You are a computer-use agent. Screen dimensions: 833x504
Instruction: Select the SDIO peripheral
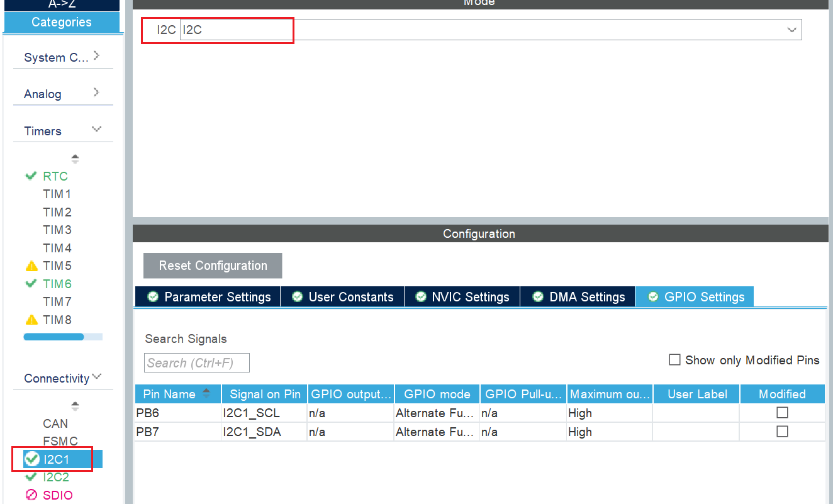tap(58, 495)
